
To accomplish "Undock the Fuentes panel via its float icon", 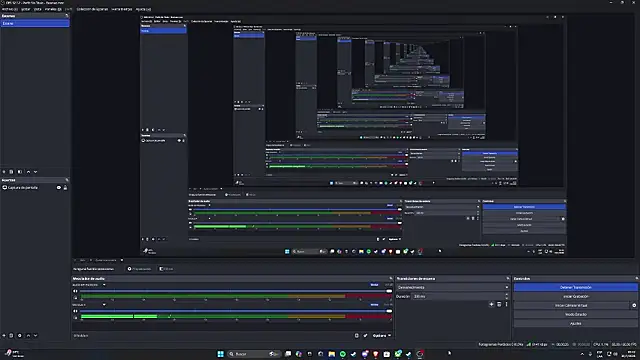I will point(67,180).
